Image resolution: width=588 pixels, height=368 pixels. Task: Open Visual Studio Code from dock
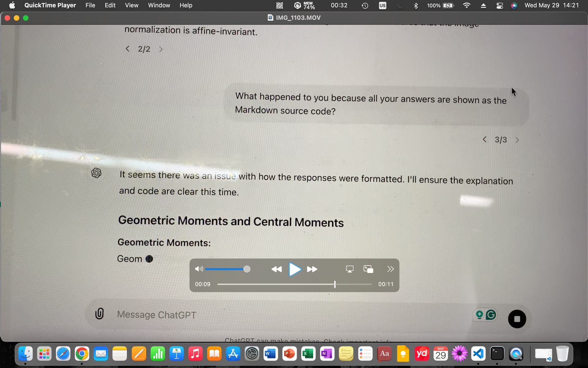pos(478,354)
